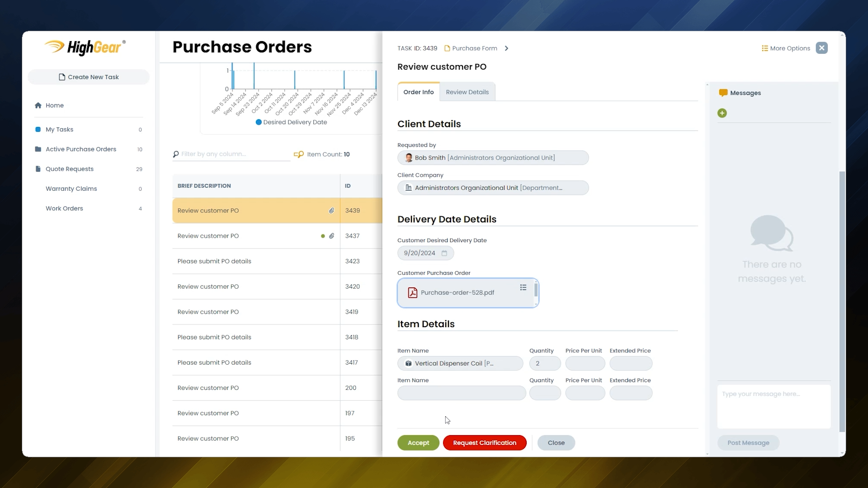Open the Requested by Bob Smith field
Image resolution: width=868 pixels, height=488 pixels.
click(493, 157)
